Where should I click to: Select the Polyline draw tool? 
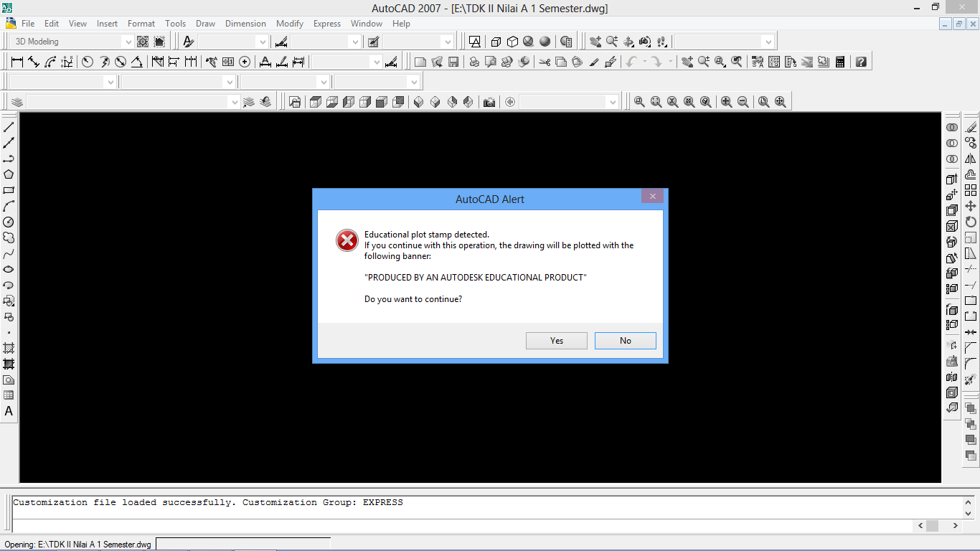[x=9, y=159]
